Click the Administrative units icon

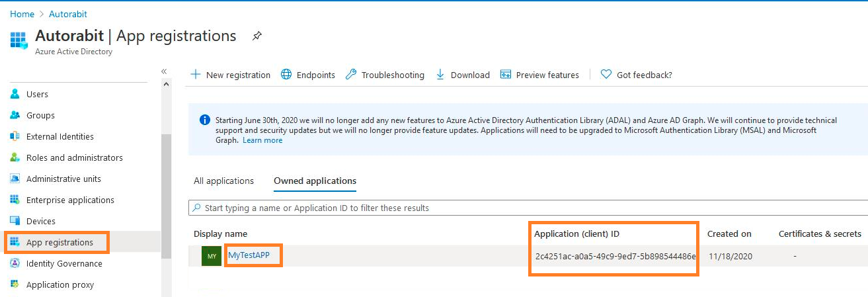click(15, 179)
